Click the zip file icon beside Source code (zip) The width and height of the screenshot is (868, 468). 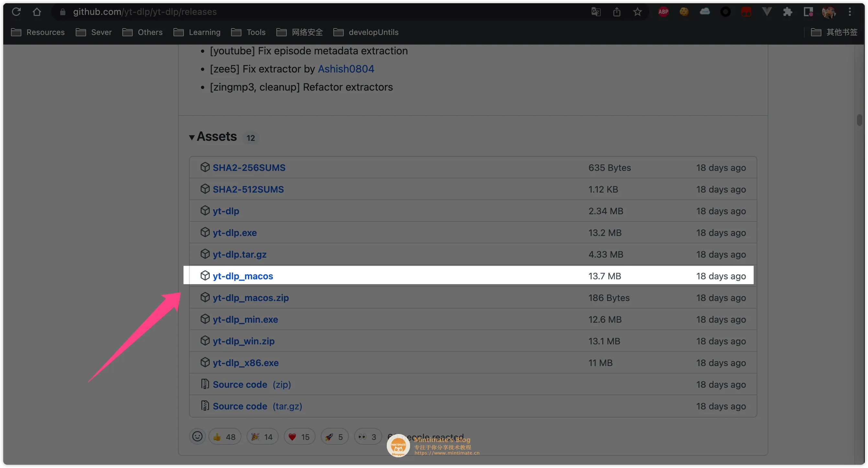[x=205, y=384]
